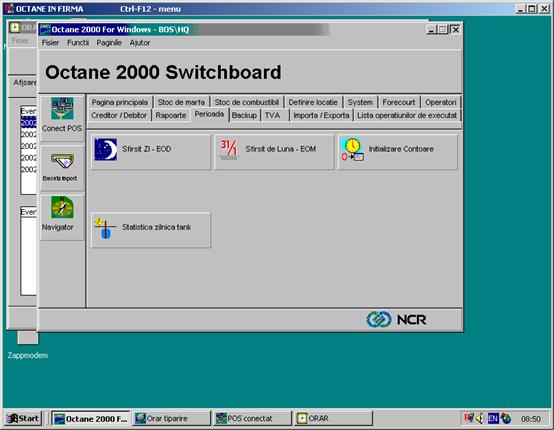Click the Octane 2000 title bar icon
The image size is (554, 430).
45,29
